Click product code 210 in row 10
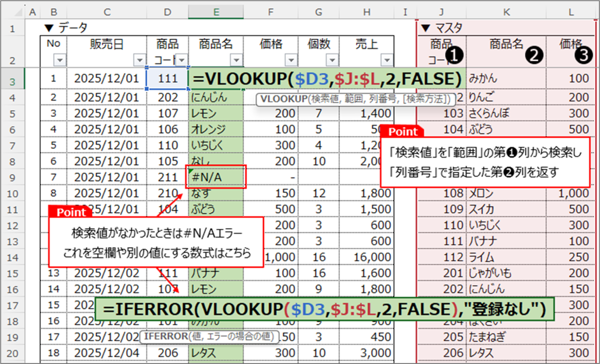The width and height of the screenshot is (600, 364). [168, 193]
